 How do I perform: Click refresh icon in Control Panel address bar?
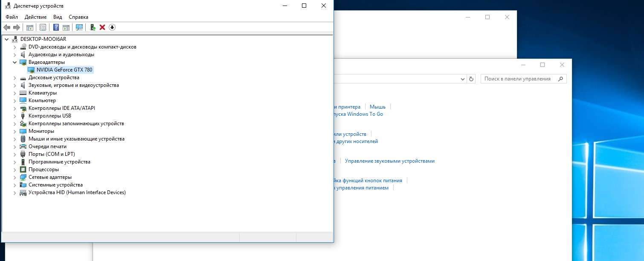[471, 79]
